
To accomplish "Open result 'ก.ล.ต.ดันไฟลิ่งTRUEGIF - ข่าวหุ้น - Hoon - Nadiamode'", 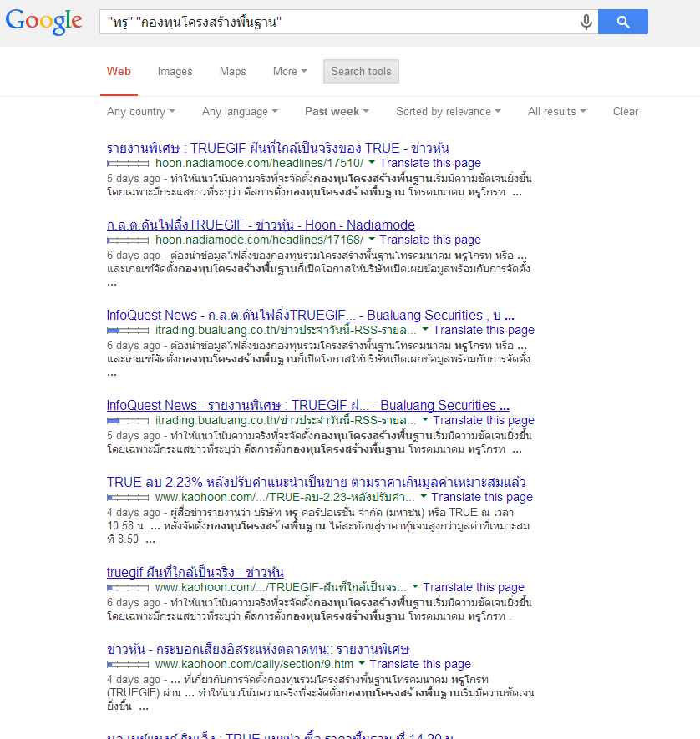I will [261, 225].
